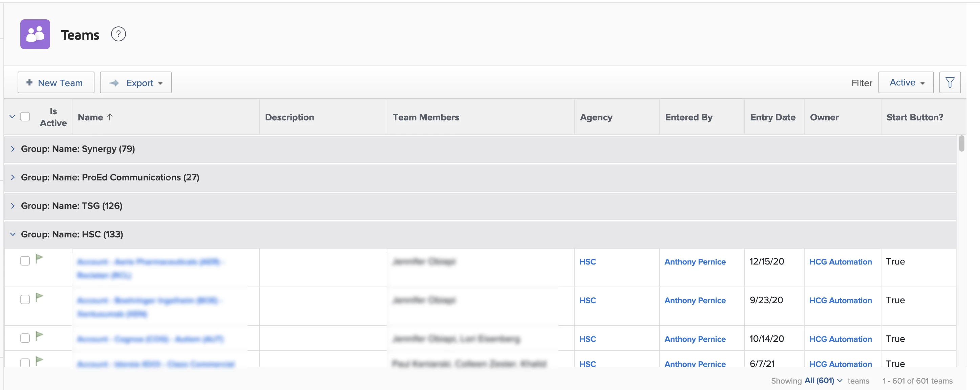980x390 pixels.
Task: Click the Name column sort arrow
Action: 110,117
